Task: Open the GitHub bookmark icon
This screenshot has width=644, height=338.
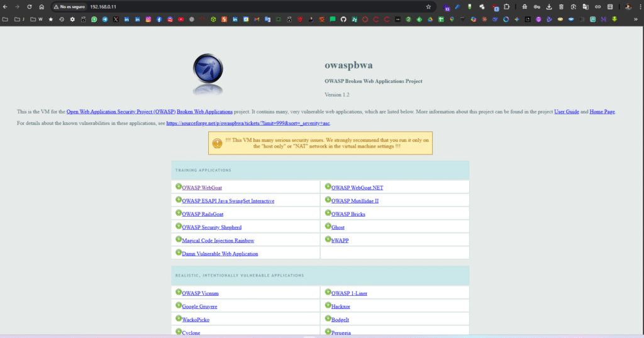Action: tap(343, 19)
